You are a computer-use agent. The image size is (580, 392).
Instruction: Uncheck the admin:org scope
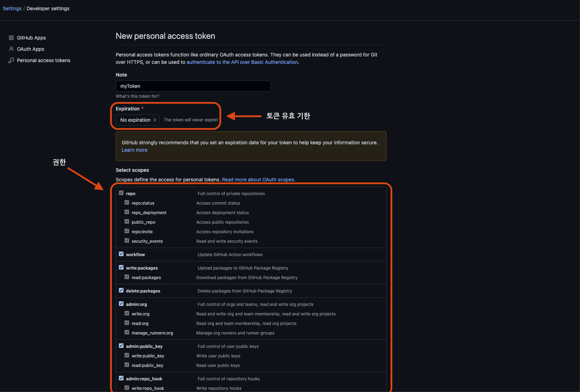tap(121, 303)
